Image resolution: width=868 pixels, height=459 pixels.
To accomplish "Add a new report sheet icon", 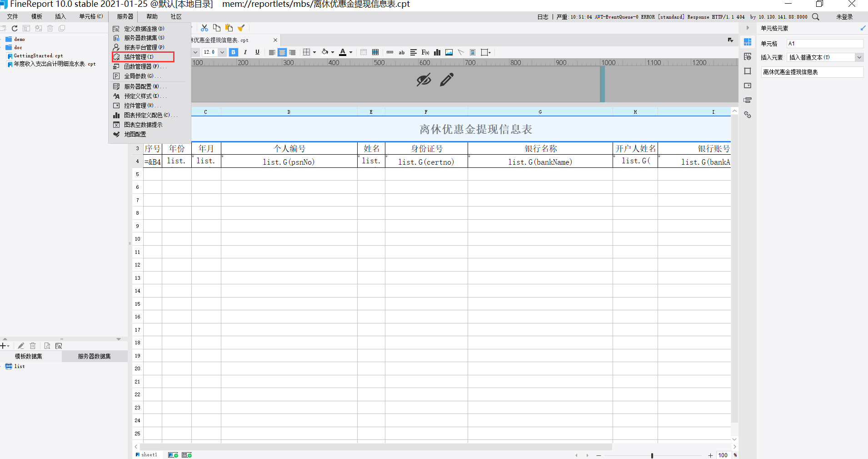I will click(173, 455).
